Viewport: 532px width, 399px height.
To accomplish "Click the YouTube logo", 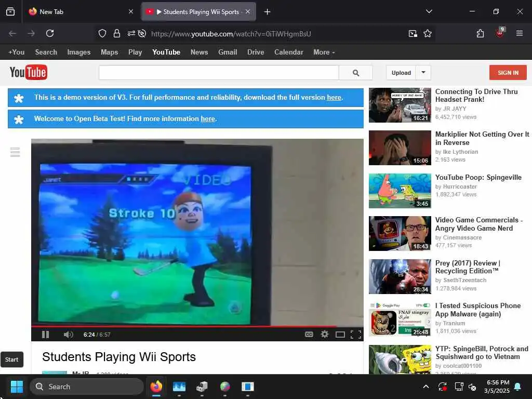I will tap(29, 72).
